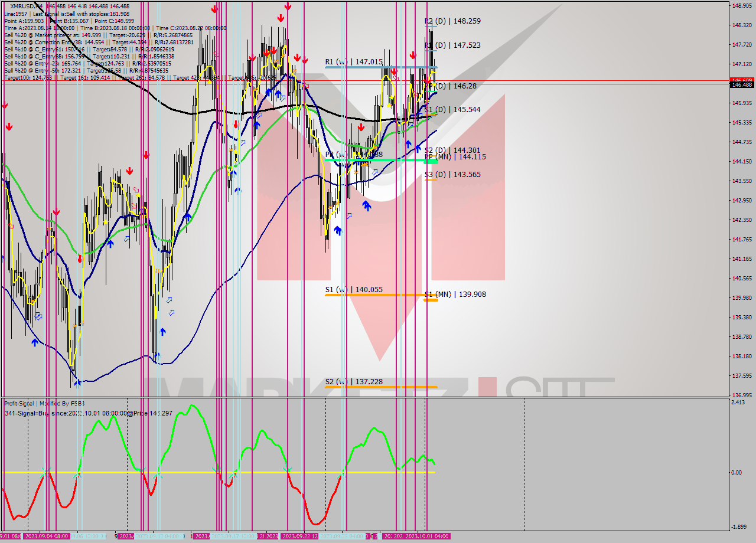Image resolution: width=756 pixels, height=543 pixels.
Task: Click the R1 (D) | 147.523 pivot label
Action: pos(452,45)
